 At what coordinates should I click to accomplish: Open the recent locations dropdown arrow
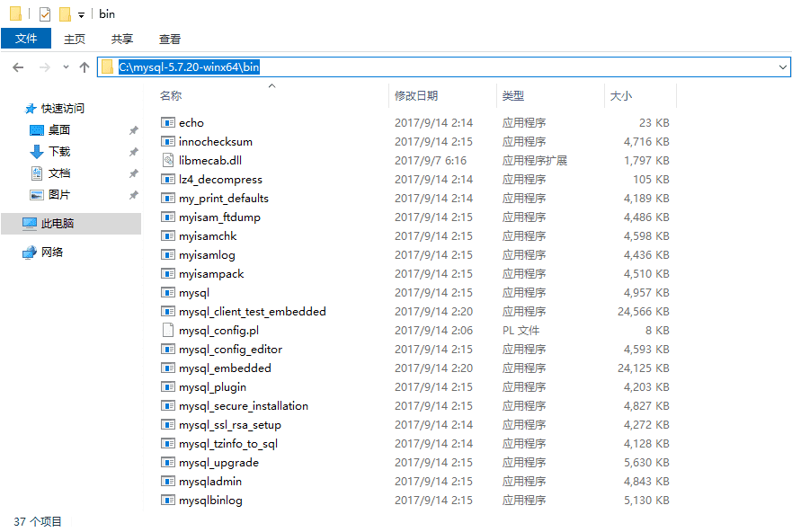(x=66, y=67)
